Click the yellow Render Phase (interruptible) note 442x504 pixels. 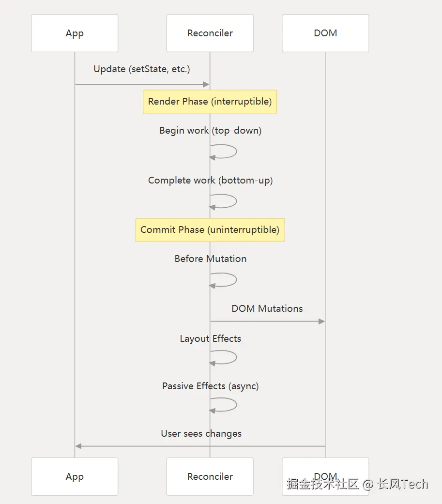click(x=210, y=102)
